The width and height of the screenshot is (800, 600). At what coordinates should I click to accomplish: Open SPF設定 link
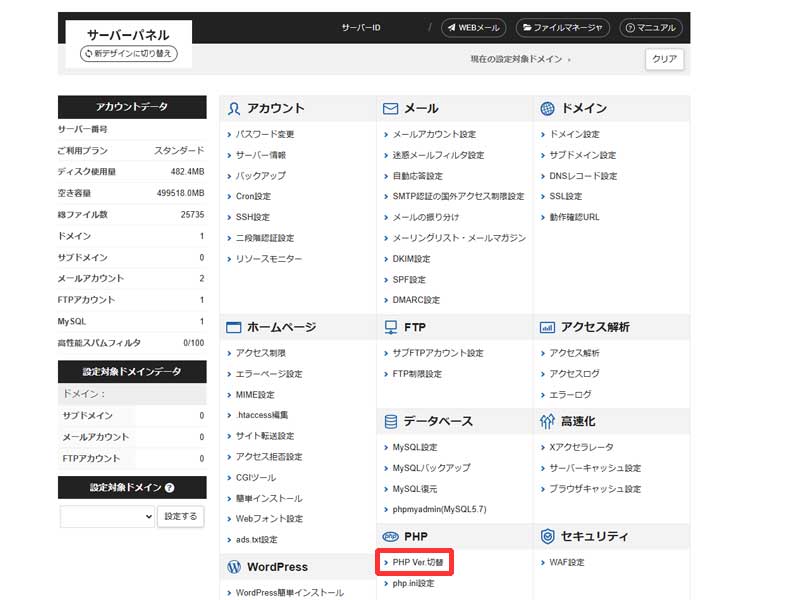409,280
